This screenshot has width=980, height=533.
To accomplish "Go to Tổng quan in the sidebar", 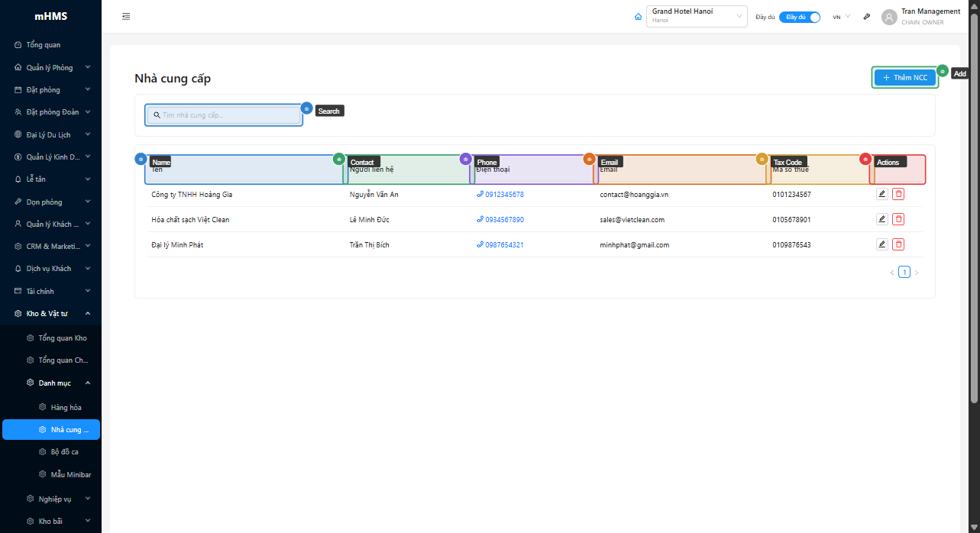I will click(43, 45).
